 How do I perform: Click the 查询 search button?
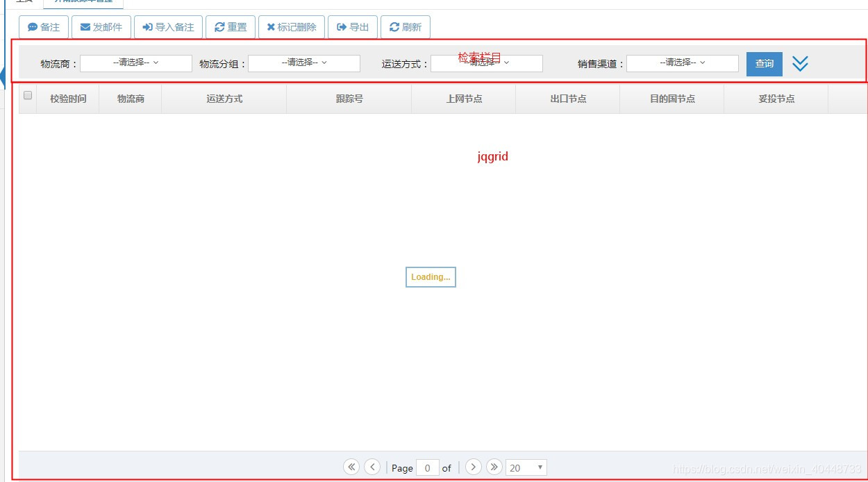pyautogui.click(x=764, y=63)
